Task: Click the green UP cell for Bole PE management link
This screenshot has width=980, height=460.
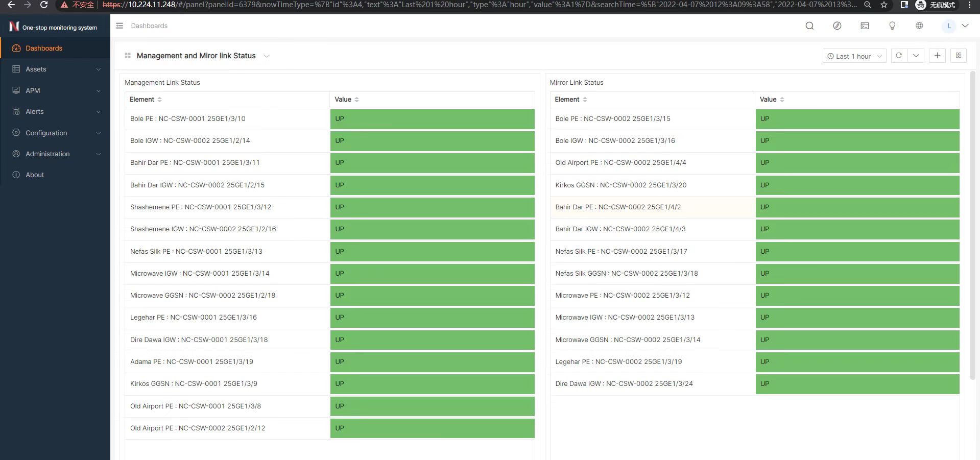Action: 432,119
